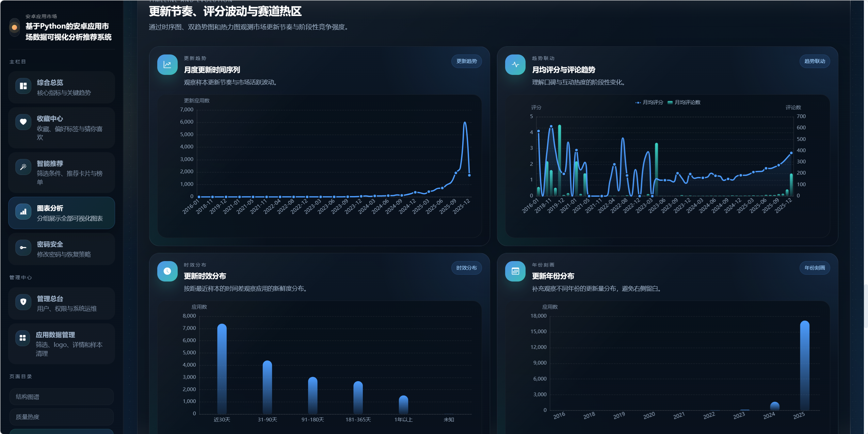Click the 更新趋势 tag button
This screenshot has height=434, width=868.
pyautogui.click(x=466, y=61)
